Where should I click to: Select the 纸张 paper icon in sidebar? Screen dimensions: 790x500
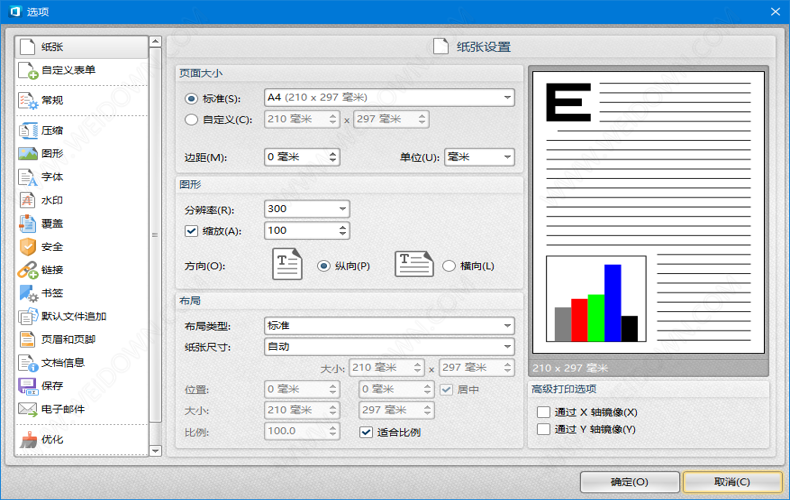point(27,47)
